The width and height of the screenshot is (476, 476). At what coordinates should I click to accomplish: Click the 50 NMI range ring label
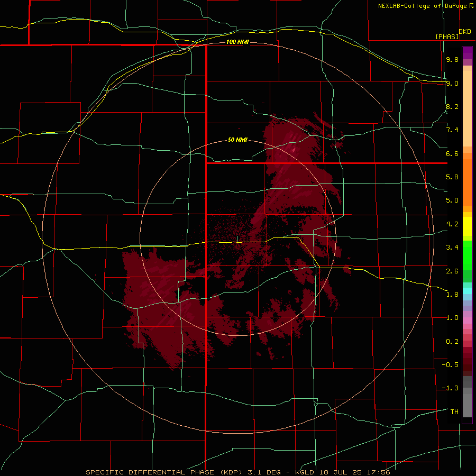(x=237, y=140)
